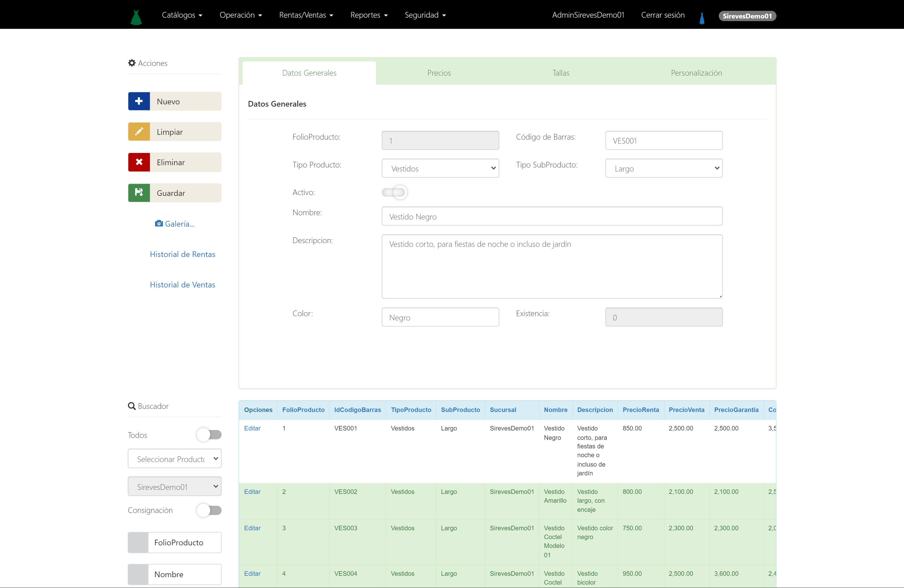Screen dimensions: 904x588
Task: Click the red X Eliminar icon
Action: pyautogui.click(x=139, y=162)
